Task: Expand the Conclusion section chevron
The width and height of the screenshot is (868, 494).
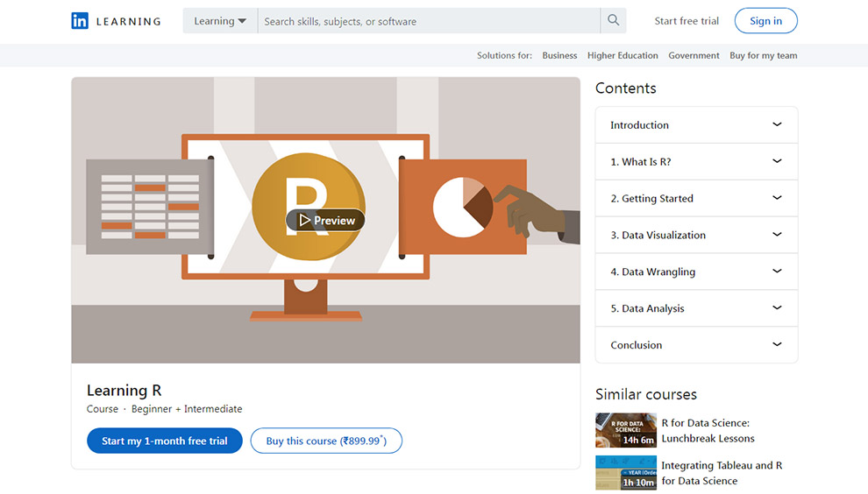Action: click(777, 344)
